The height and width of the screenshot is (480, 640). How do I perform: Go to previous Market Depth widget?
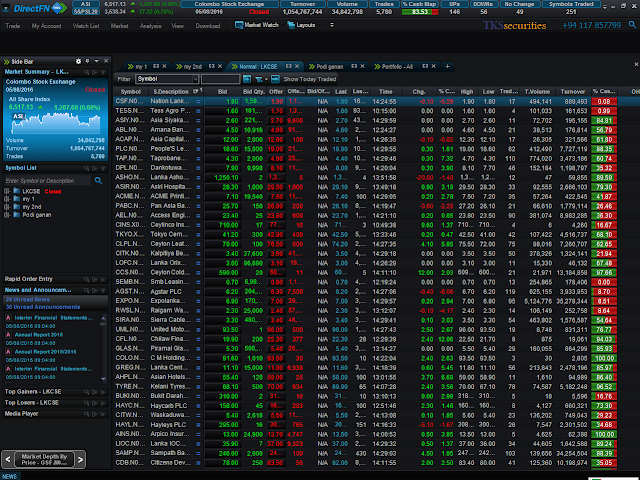[8, 460]
